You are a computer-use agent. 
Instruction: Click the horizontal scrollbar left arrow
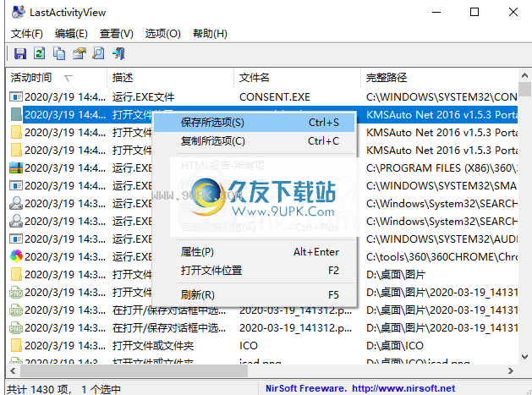point(13,371)
